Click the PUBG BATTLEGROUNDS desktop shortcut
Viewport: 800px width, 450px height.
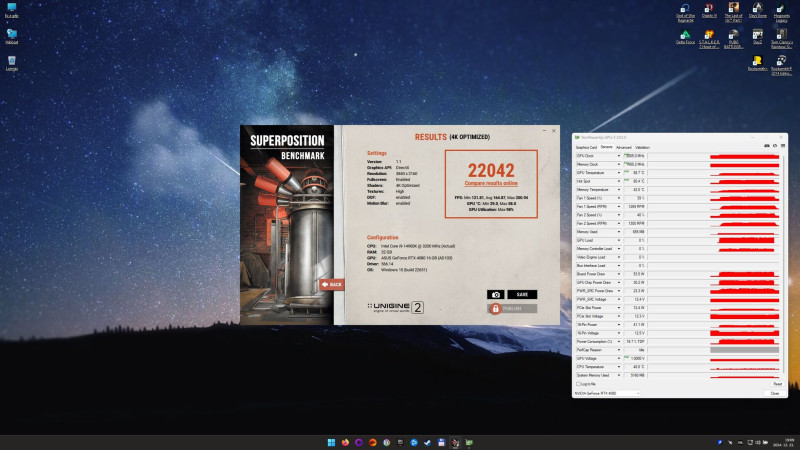(733, 39)
